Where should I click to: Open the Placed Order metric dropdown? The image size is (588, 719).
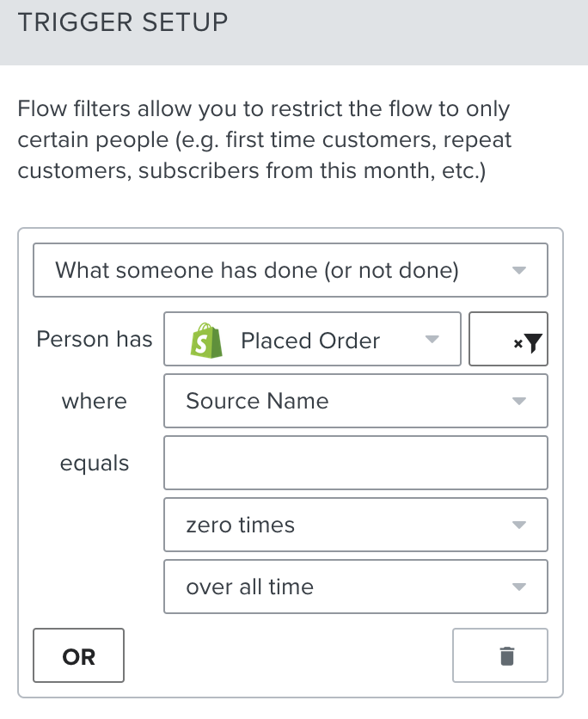310,341
